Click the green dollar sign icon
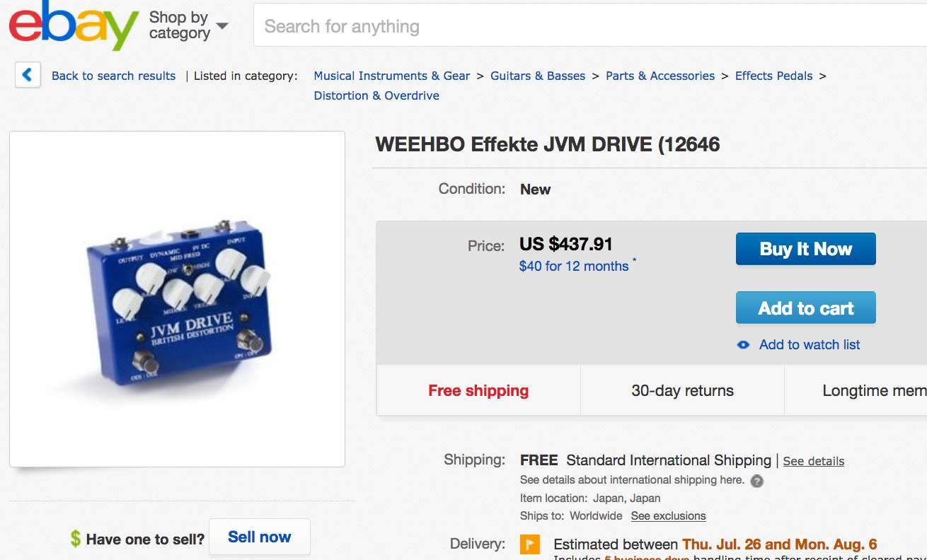The image size is (927, 560). (x=76, y=539)
